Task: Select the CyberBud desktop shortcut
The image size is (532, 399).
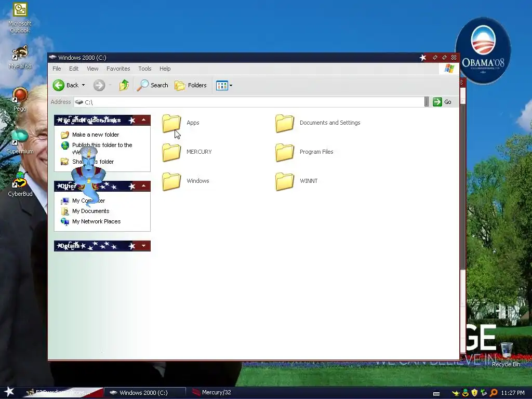Action: [20, 184]
